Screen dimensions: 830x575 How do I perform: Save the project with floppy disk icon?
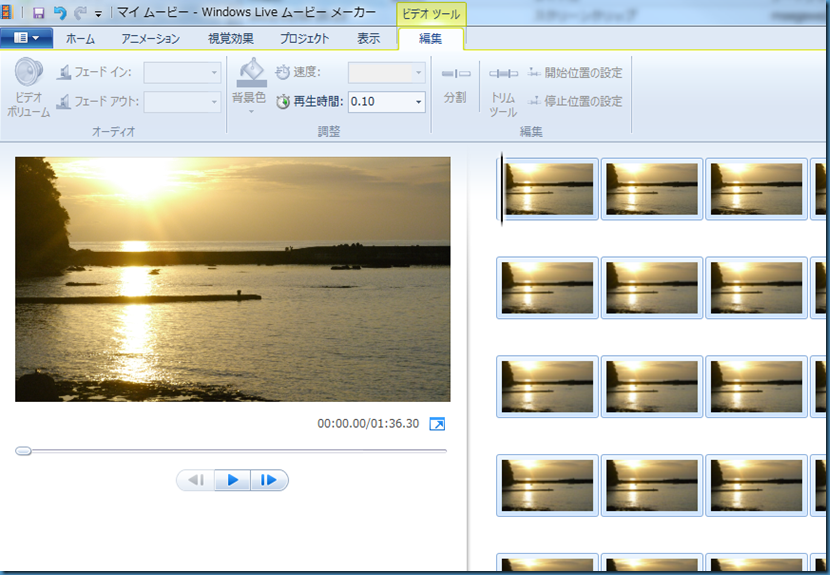(39, 13)
